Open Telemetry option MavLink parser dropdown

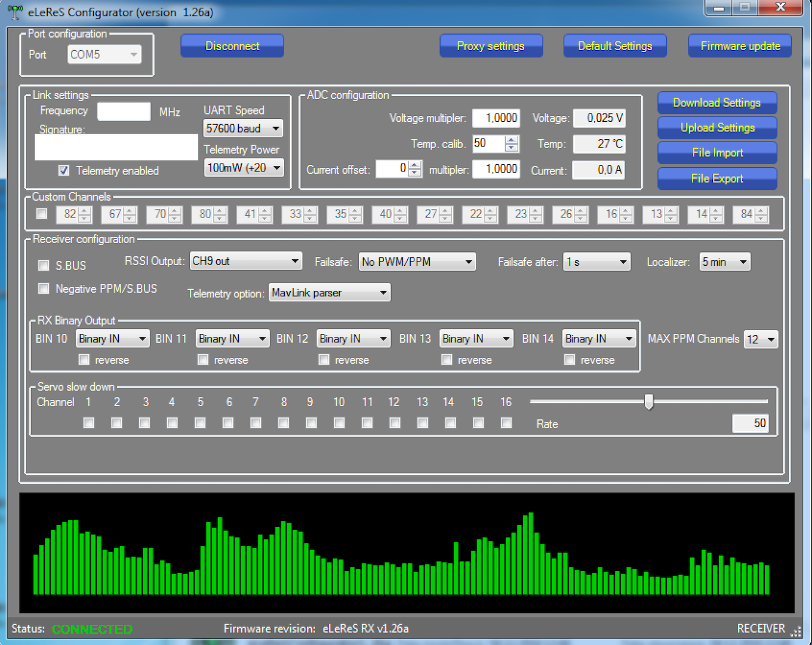click(330, 293)
